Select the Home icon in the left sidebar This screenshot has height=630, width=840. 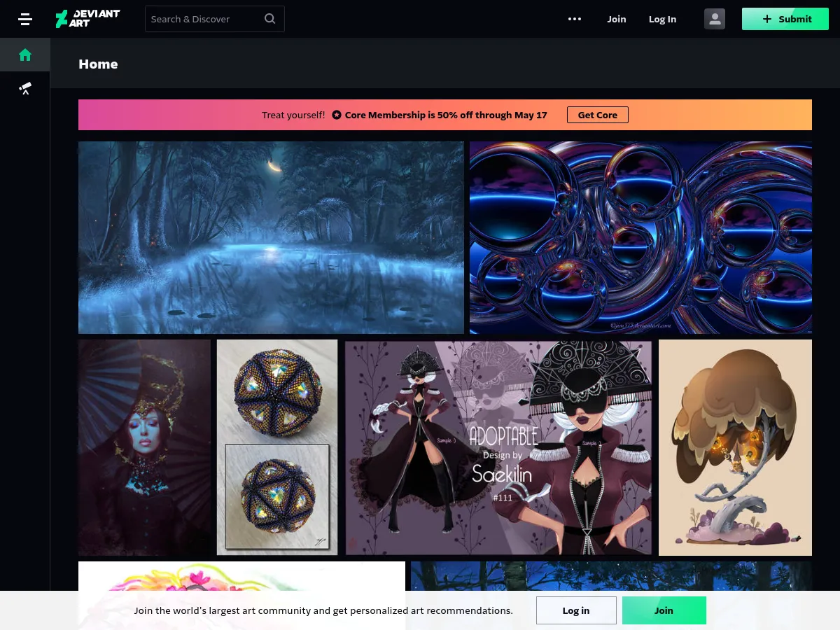click(x=24, y=54)
